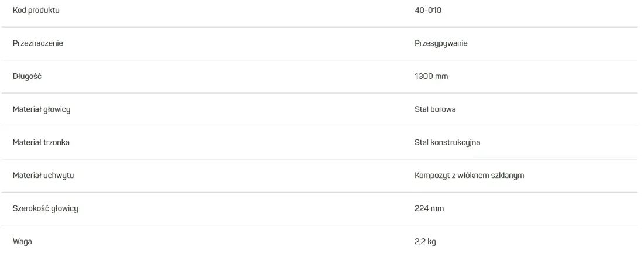Click the 1300 mm length value
644x257 pixels.
click(431, 76)
